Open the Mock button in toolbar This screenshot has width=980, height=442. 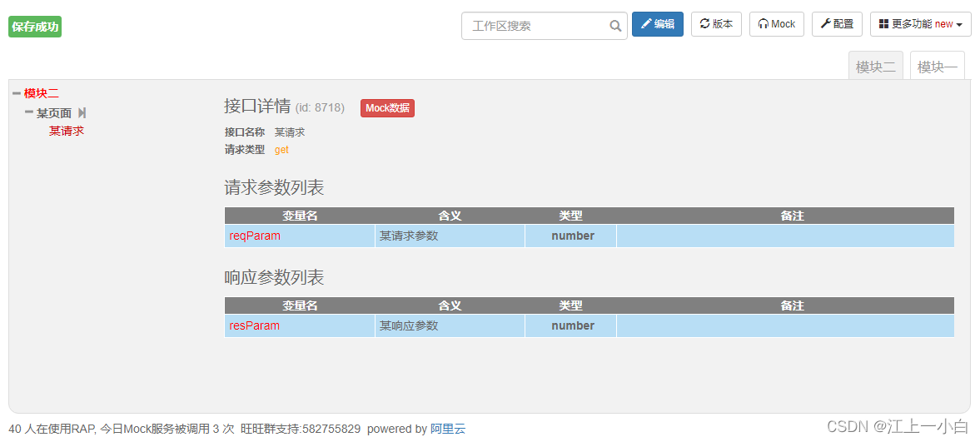777,24
